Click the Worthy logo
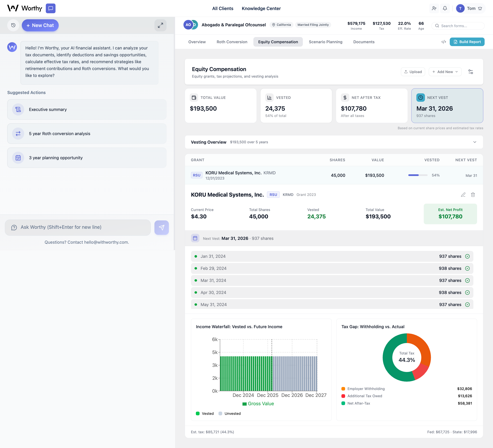Viewport: 493px width, 448px height. [x=25, y=8]
